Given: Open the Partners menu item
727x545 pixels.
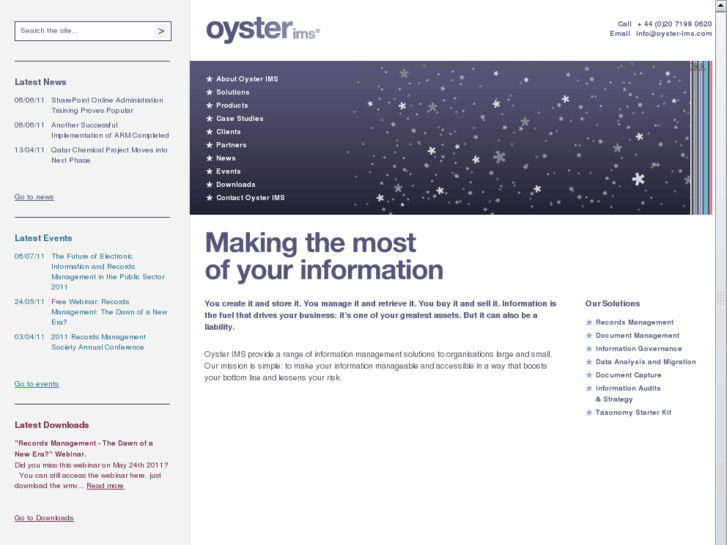Looking at the screenshot, I should click(231, 145).
